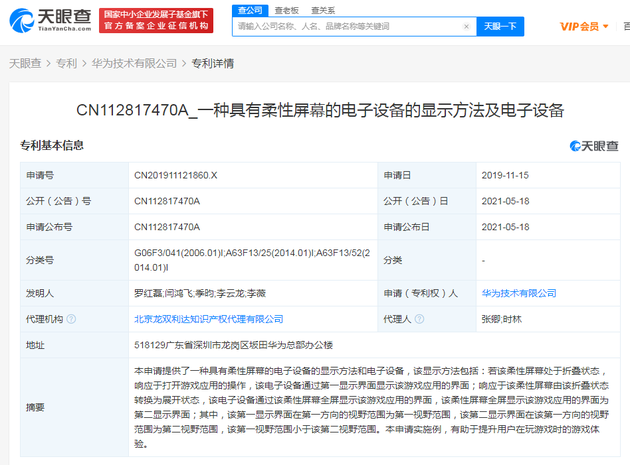
Task: Click the 专利基本信息 section header
Action: tap(52, 146)
